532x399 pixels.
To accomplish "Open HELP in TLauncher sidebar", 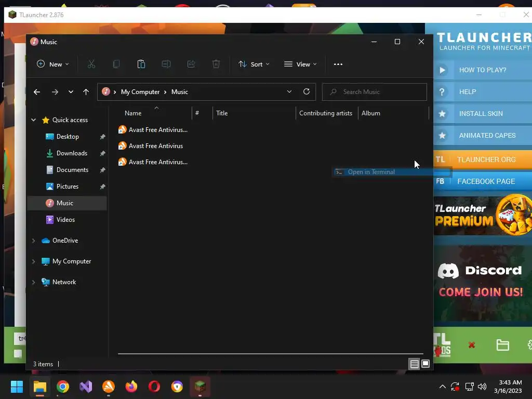I will point(483,92).
